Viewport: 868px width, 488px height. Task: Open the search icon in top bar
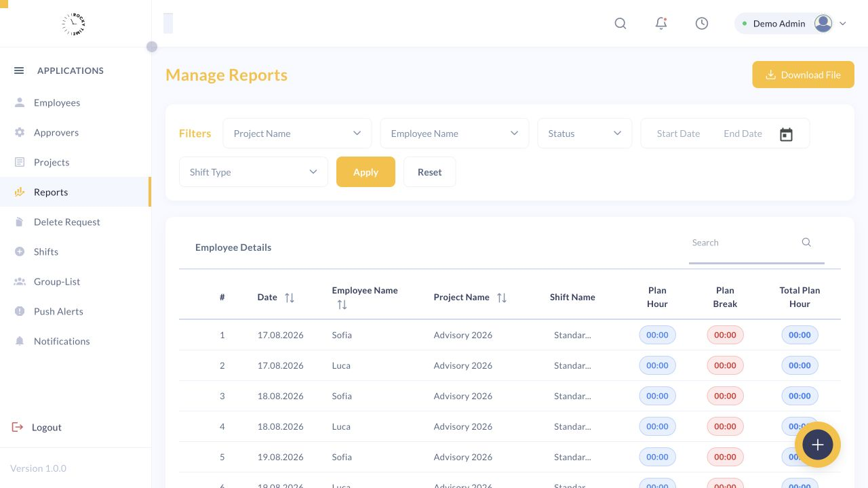click(620, 24)
